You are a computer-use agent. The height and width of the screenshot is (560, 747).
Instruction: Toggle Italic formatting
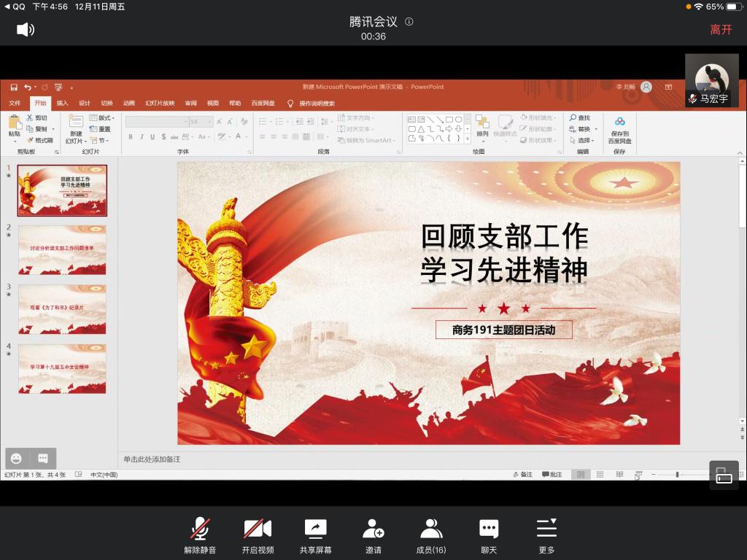click(142, 136)
